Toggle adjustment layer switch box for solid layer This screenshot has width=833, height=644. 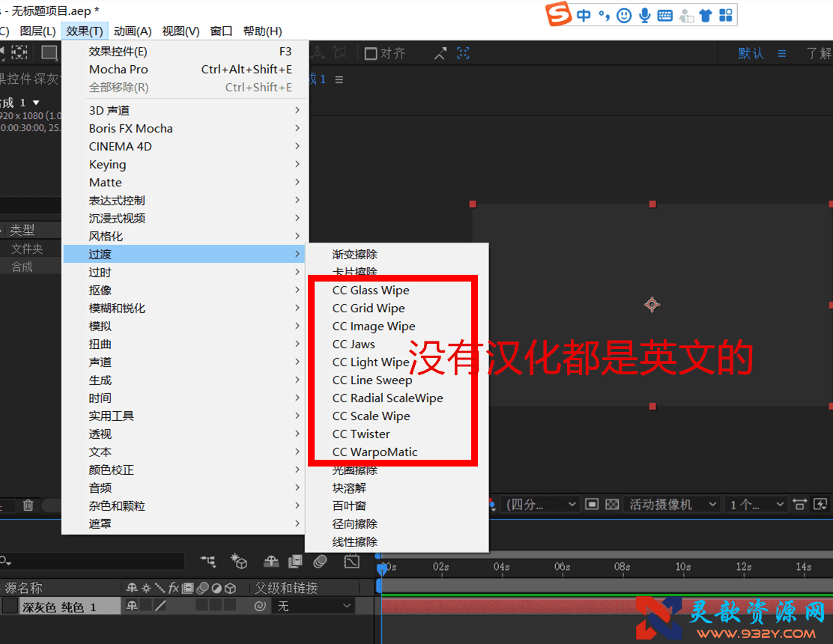pos(216,605)
